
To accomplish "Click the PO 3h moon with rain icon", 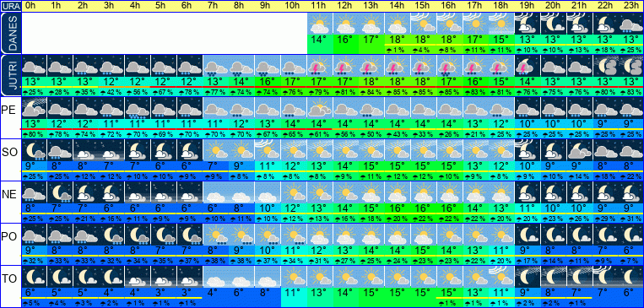I will pos(112,235).
